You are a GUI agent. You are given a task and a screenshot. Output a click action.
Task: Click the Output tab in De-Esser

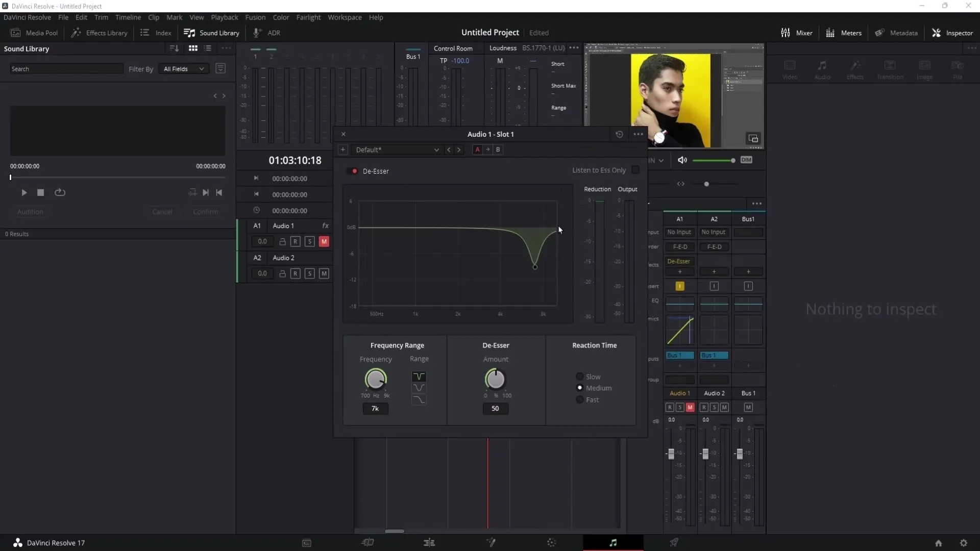coord(627,189)
